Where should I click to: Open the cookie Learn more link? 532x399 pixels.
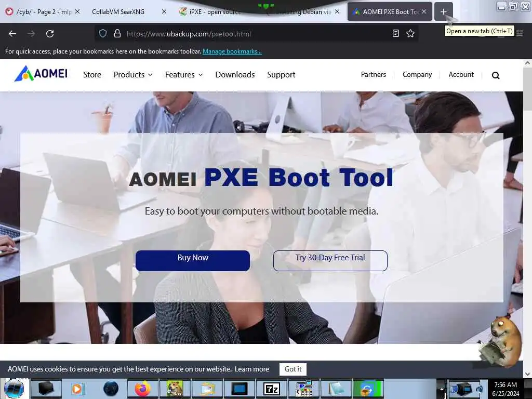(252, 369)
